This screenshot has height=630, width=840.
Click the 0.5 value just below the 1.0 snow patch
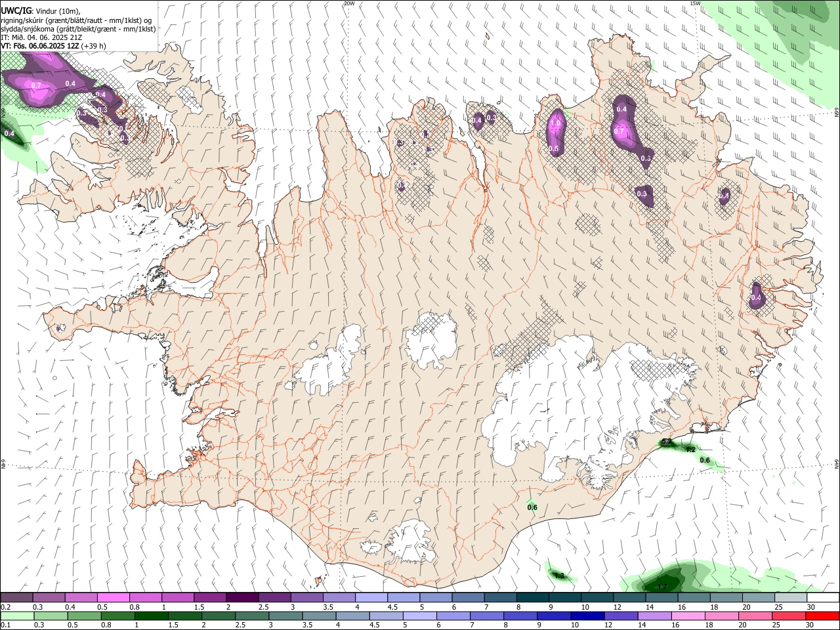[554, 149]
